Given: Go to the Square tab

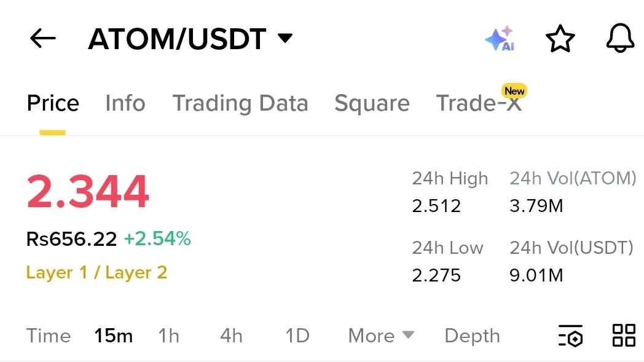Looking at the screenshot, I should coord(372,103).
